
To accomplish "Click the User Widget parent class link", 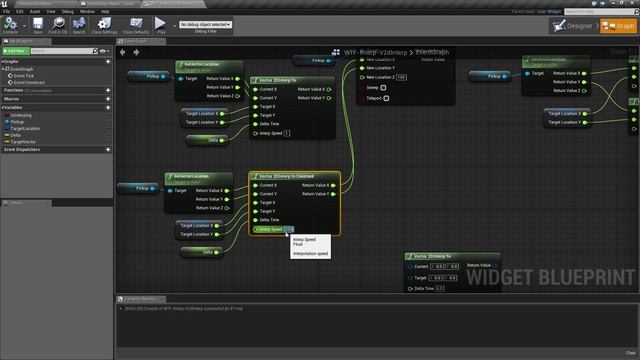I will pos(549,11).
